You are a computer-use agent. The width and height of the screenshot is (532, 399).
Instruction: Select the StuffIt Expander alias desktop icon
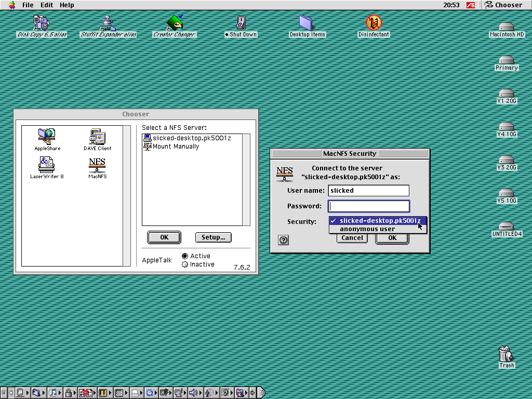click(108, 26)
